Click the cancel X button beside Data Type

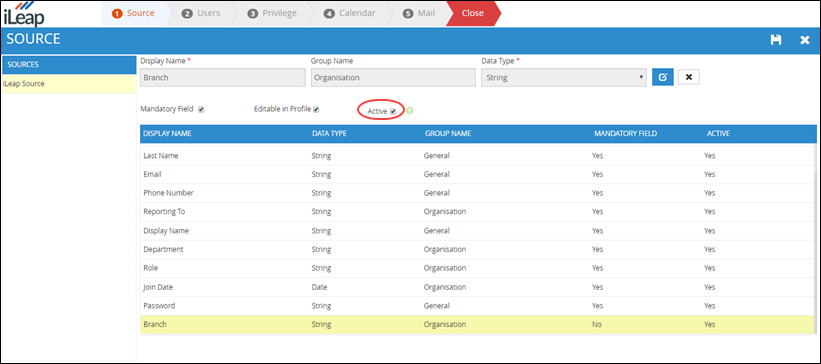tap(689, 77)
